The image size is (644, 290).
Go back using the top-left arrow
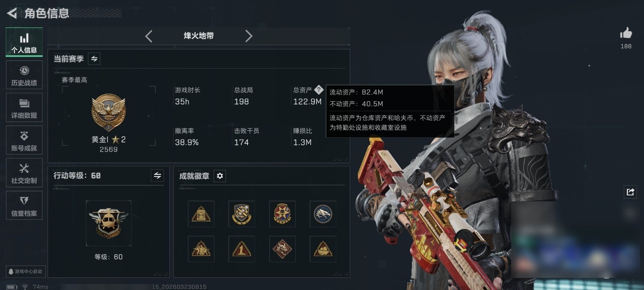[12, 13]
